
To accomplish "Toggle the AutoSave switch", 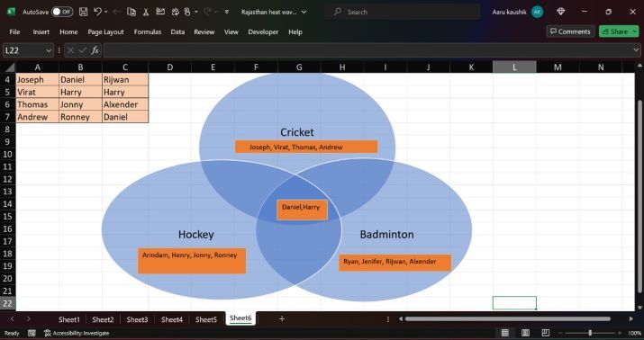I will [x=62, y=12].
